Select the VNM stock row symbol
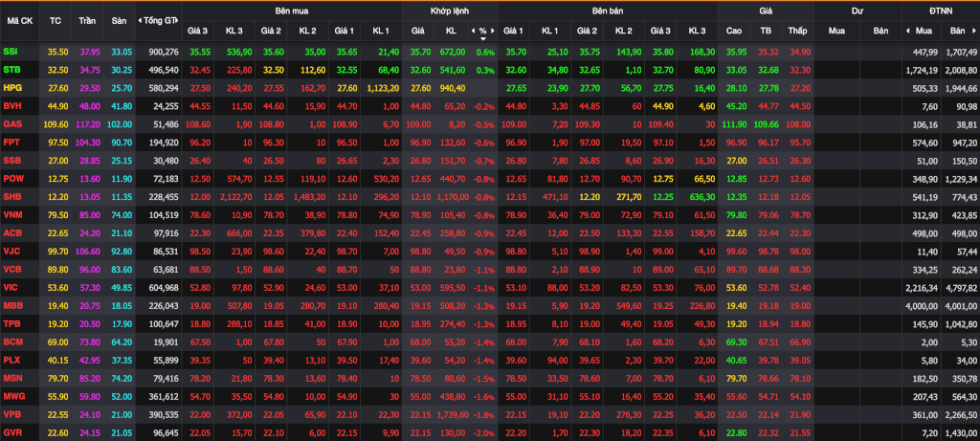The height and width of the screenshot is (441, 980). click(x=11, y=215)
